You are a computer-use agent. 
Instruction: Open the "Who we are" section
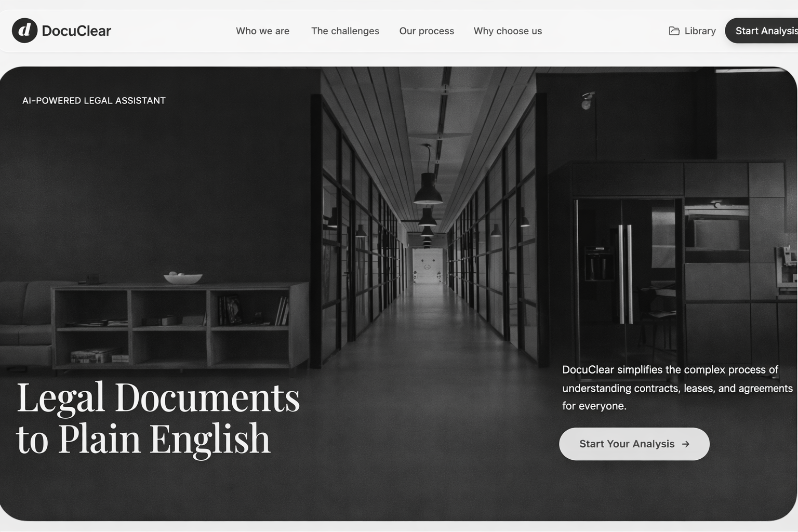pyautogui.click(x=262, y=31)
